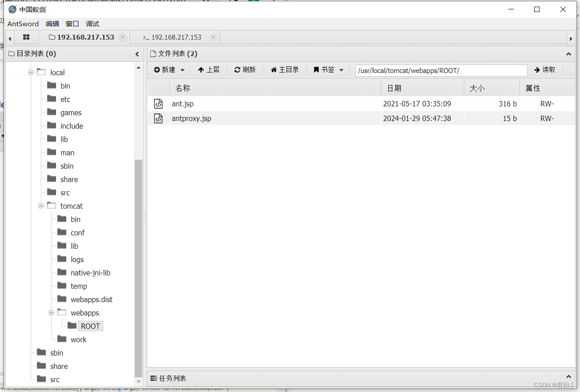The image size is (580, 392).
Task: Select the logs folder icon
Action: tap(62, 259)
